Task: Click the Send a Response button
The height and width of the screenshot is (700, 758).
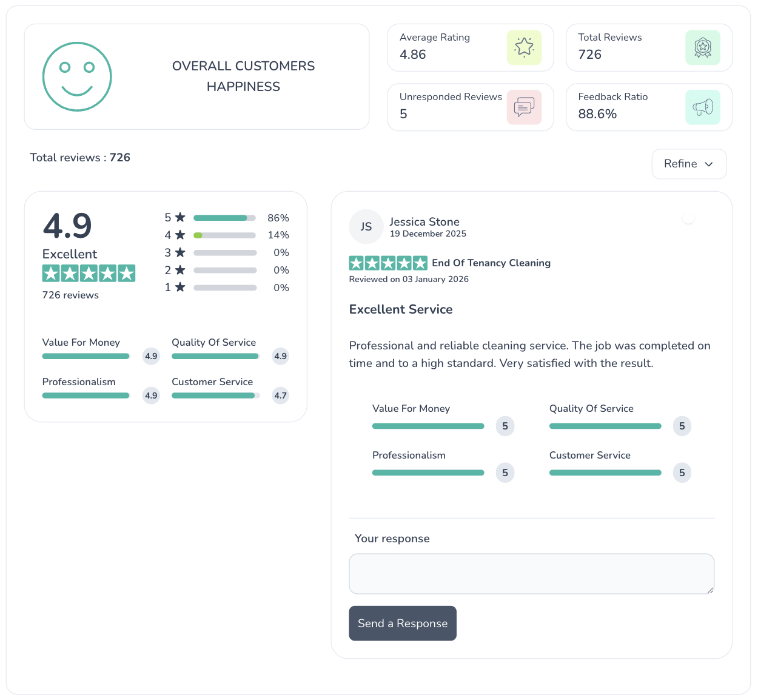Action: click(403, 623)
